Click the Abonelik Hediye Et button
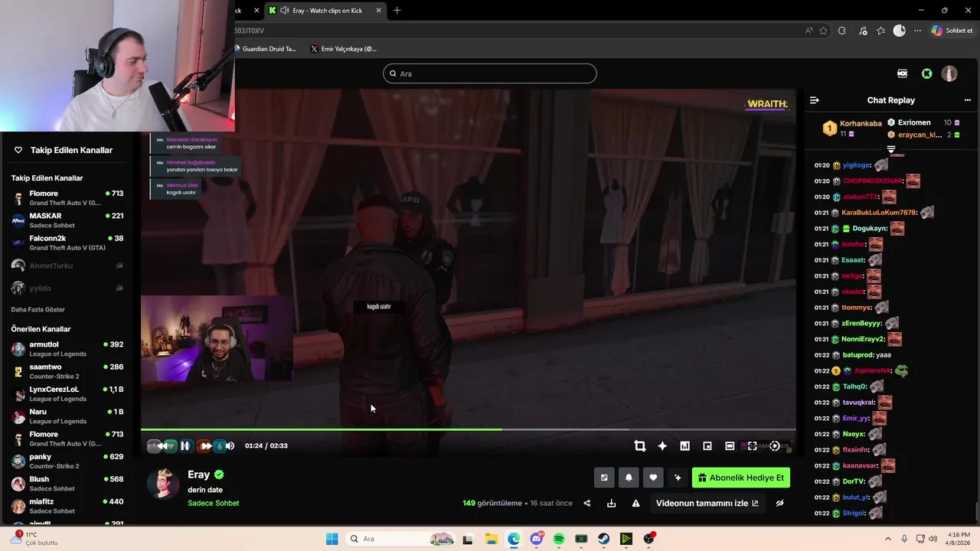Image resolution: width=980 pixels, height=551 pixels. [x=741, y=478]
